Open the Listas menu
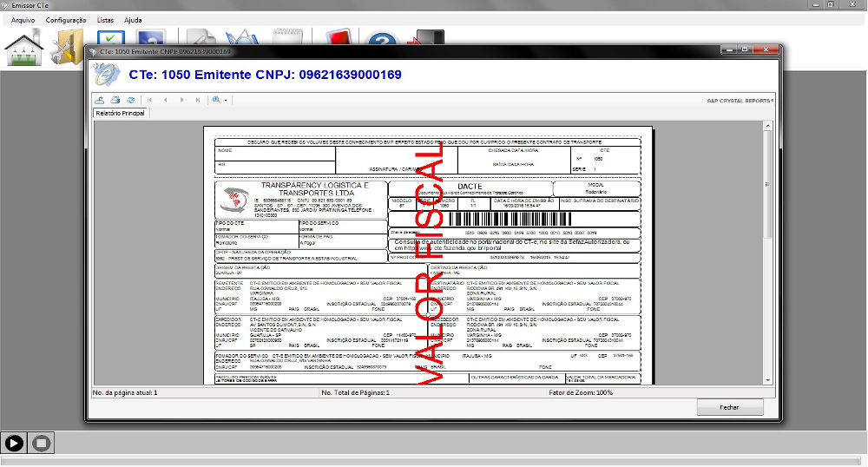The width and height of the screenshot is (868, 467). [105, 19]
